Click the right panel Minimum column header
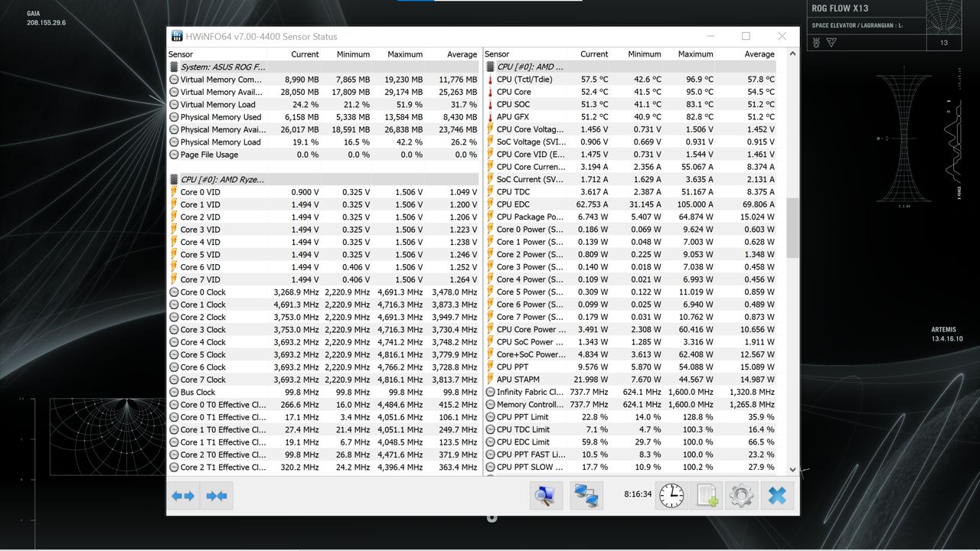This screenshot has width=980, height=551. tap(645, 54)
